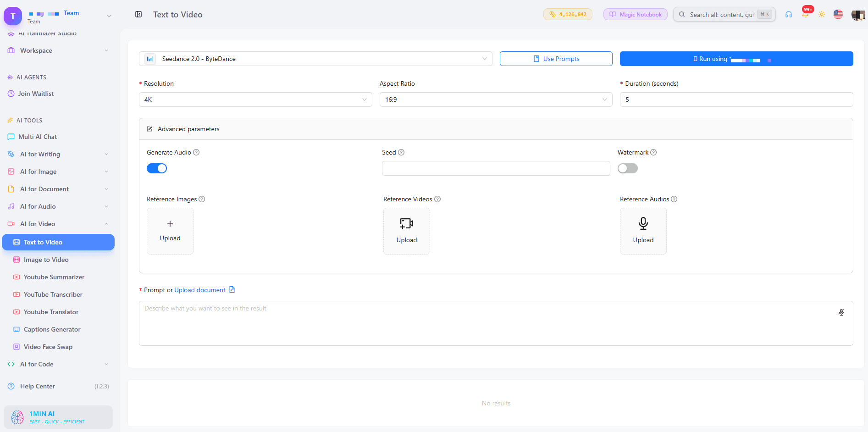868x432 pixels.
Task: Change language via US flag icon
Action: 838,14
